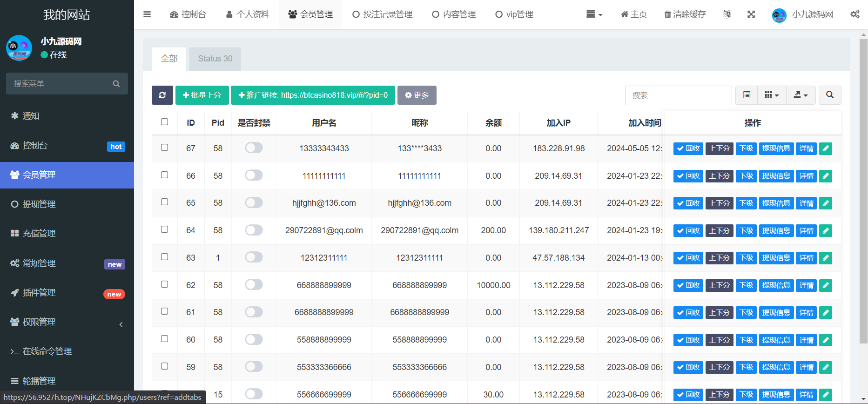Click green edit pencil for ID 61

pos(826,313)
